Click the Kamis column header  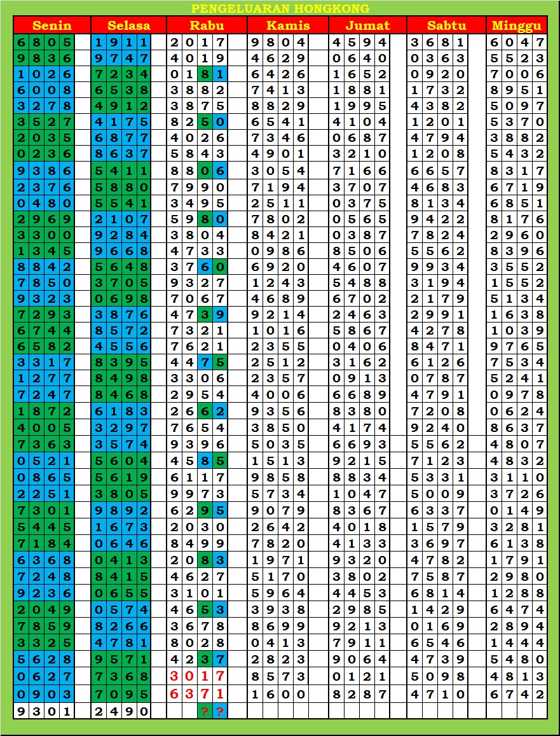287,25
